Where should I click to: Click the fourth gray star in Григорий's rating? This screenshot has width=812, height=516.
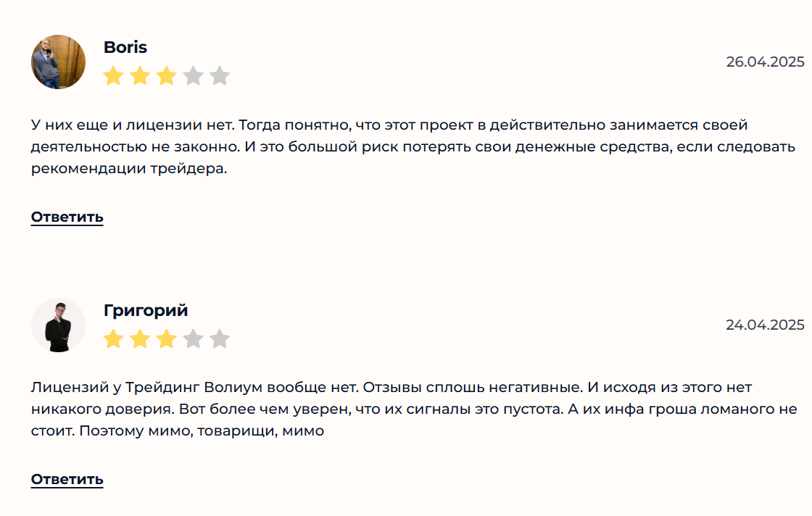coord(193,338)
